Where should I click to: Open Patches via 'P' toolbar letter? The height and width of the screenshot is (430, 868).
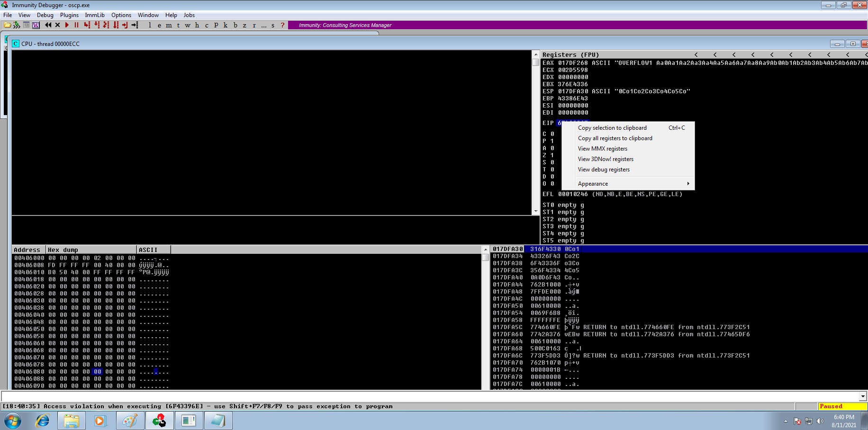pyautogui.click(x=216, y=25)
